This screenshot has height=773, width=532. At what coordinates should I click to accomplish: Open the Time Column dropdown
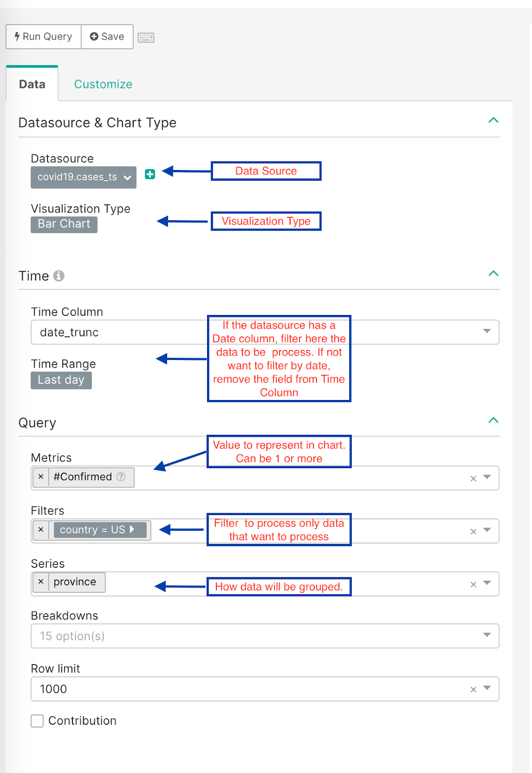pyautogui.click(x=487, y=332)
